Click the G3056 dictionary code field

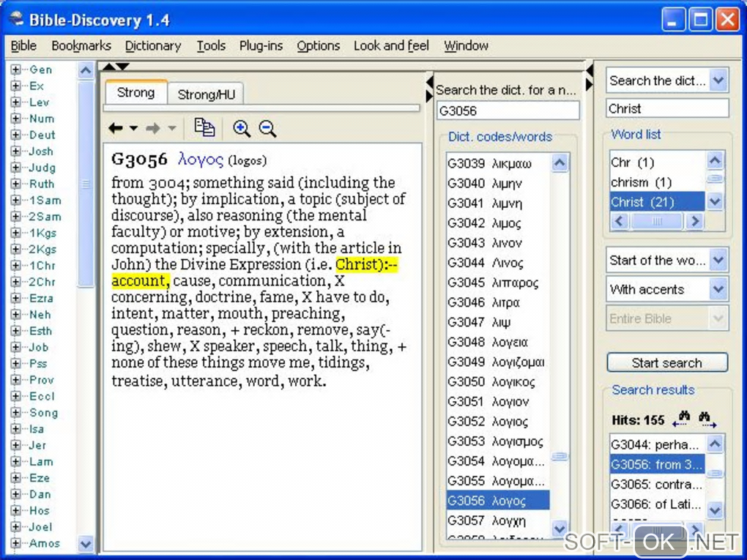coord(508,111)
